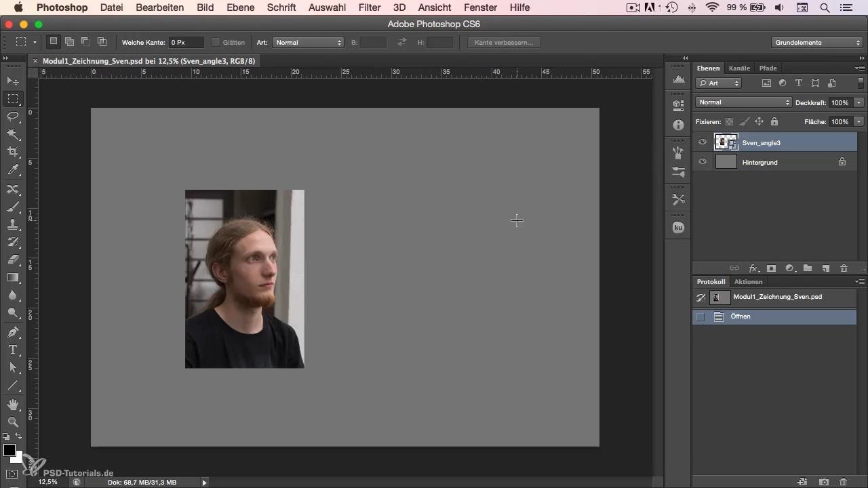Choose the Hand tool
The height and width of the screenshot is (488, 868).
13,405
